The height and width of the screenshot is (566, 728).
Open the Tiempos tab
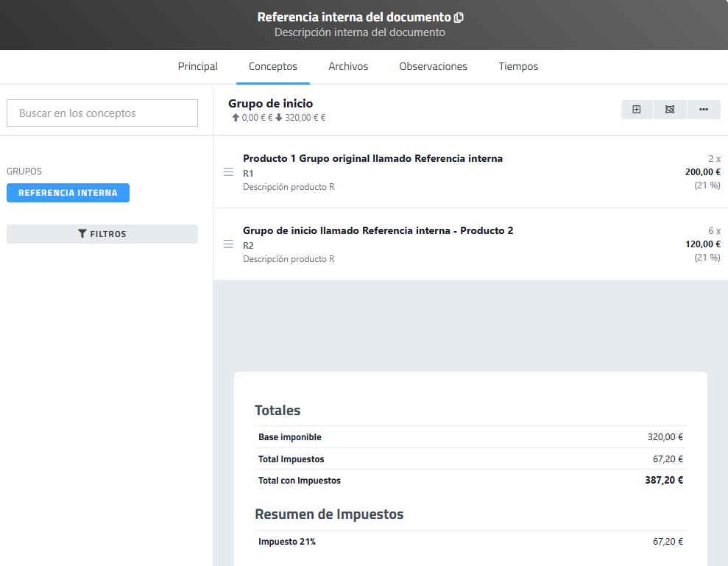click(x=518, y=66)
